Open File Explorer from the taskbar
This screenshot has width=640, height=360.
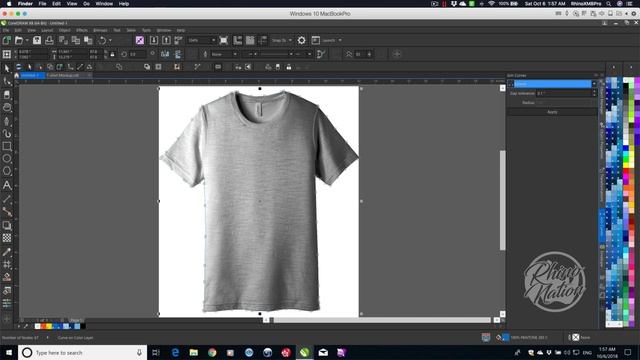(x=193, y=352)
